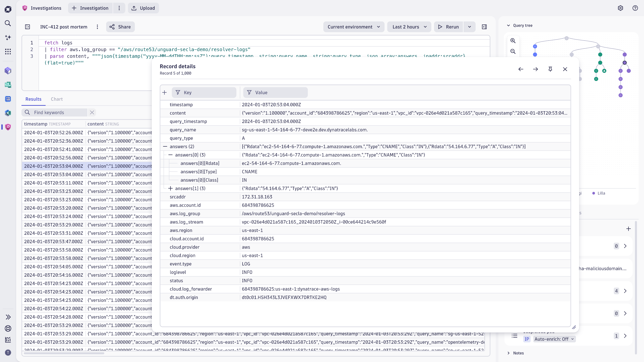
Task: Zoom out on the query tree
Action: click(x=513, y=51)
